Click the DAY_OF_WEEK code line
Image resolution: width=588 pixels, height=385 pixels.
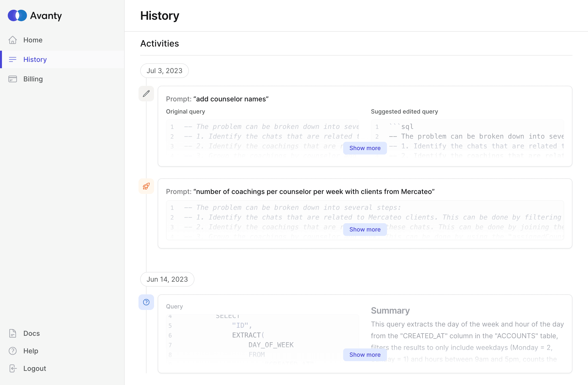[x=271, y=345]
